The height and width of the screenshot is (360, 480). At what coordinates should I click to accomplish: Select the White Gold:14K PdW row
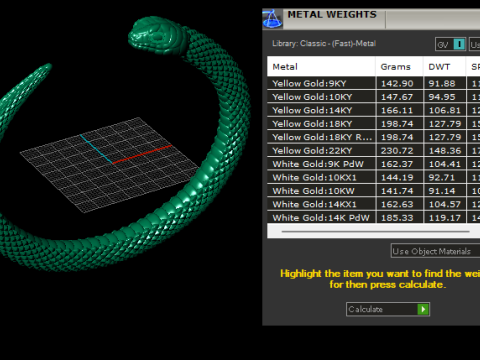tap(373, 217)
